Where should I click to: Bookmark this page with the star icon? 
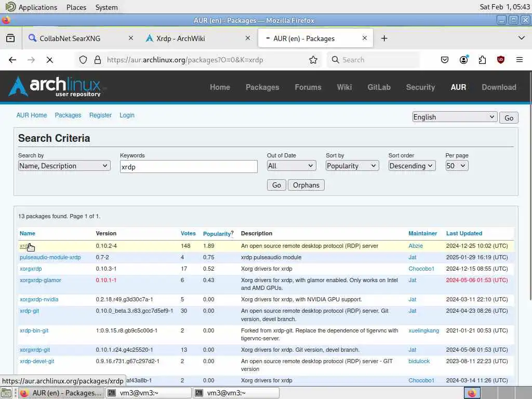pos(313,60)
